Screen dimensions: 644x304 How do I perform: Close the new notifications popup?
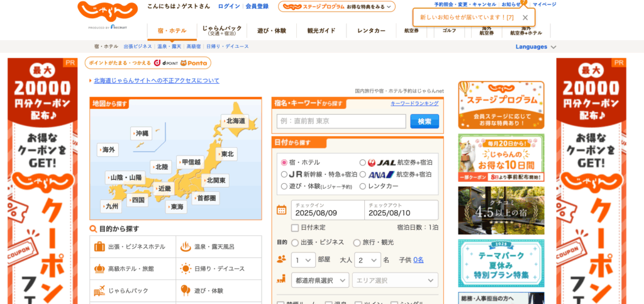click(x=525, y=18)
